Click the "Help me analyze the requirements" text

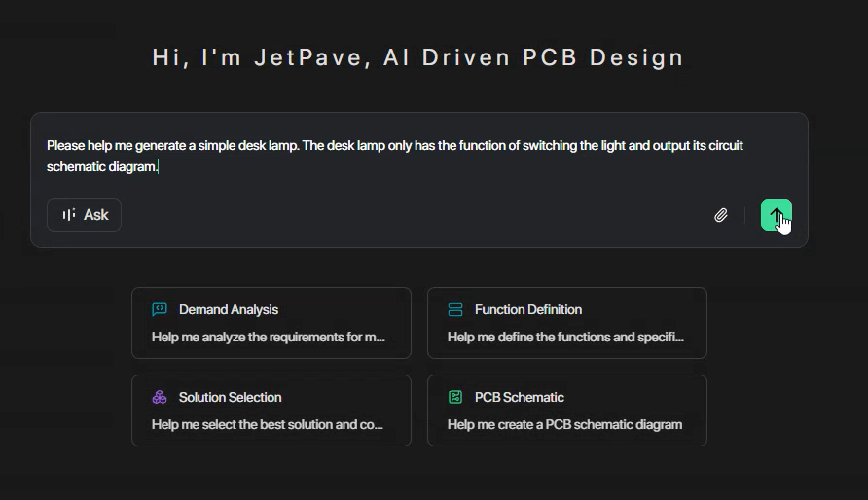[x=268, y=338]
